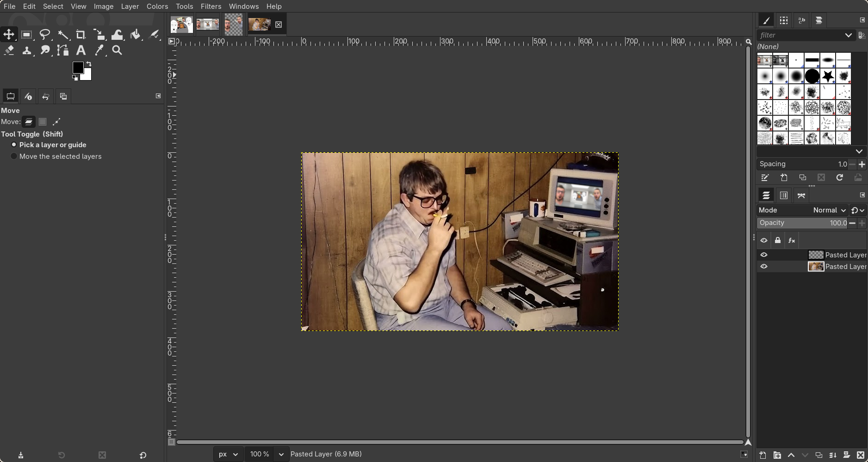Toggle zoom image when window size changes
The image size is (868, 462).
pos(748,42)
